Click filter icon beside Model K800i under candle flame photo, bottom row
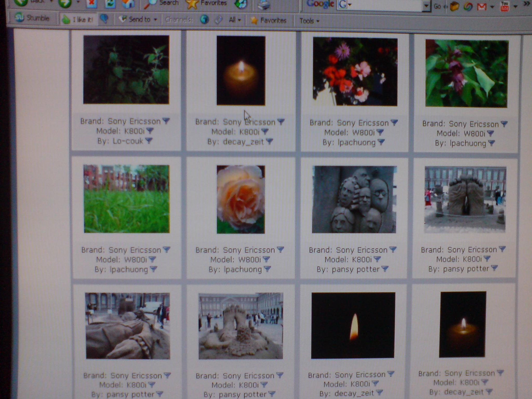The width and height of the screenshot is (532, 399). pyautogui.click(x=375, y=383)
